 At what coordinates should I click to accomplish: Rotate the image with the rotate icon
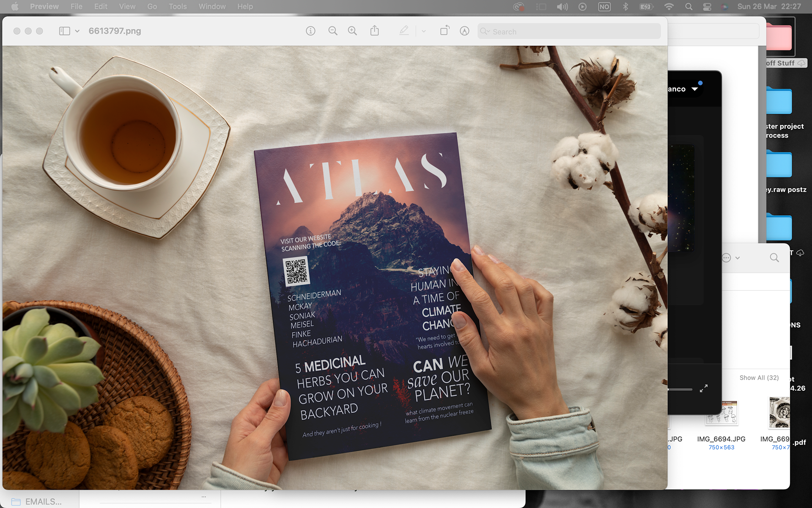coord(444,31)
